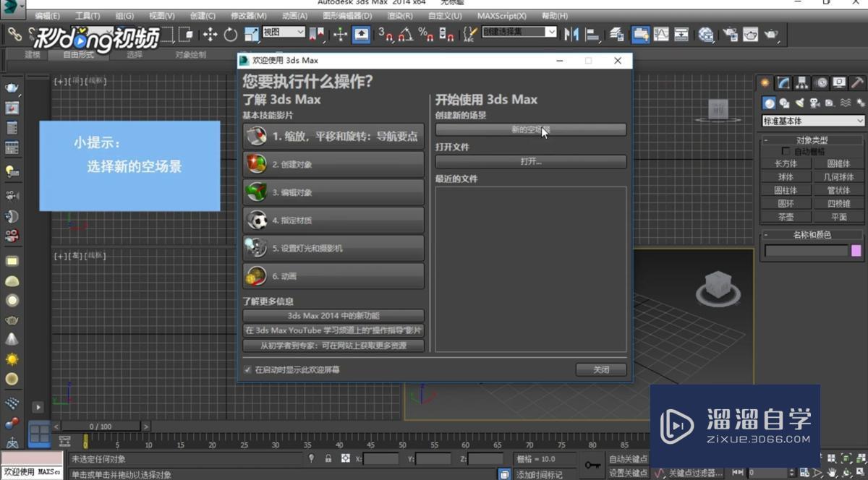Screen dimensions: 868x480
Task: Click the Select and Link chain icon
Action: (x=14, y=33)
